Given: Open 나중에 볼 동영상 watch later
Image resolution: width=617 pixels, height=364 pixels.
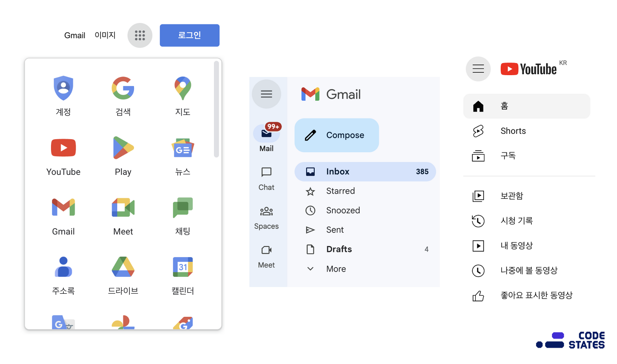Looking at the screenshot, I should 527,271.
